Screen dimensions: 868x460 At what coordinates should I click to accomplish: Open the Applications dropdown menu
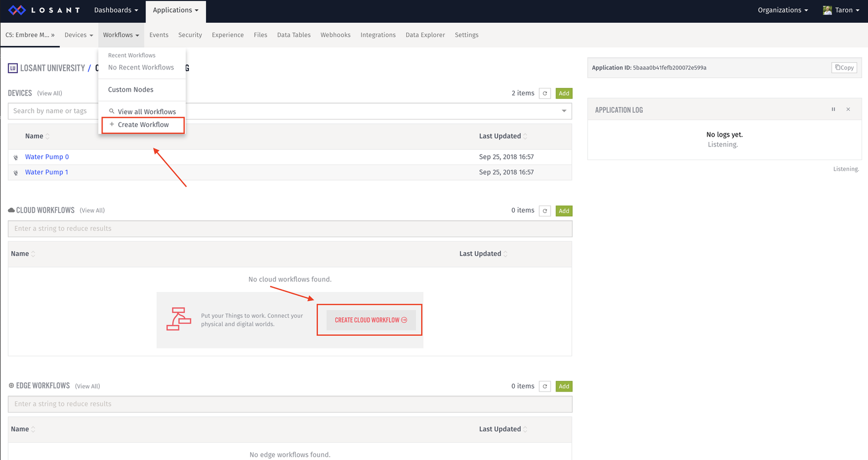click(x=176, y=10)
